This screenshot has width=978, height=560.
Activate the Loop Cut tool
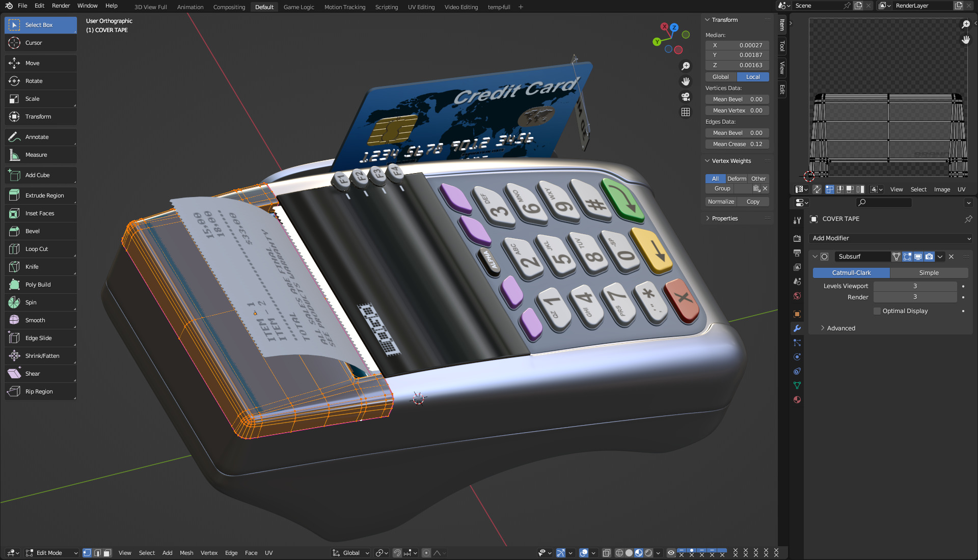tap(41, 249)
